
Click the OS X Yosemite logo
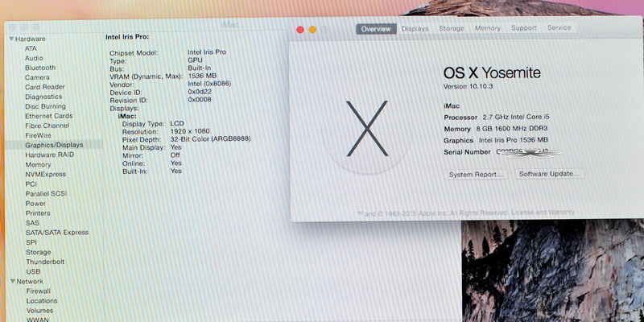367,129
